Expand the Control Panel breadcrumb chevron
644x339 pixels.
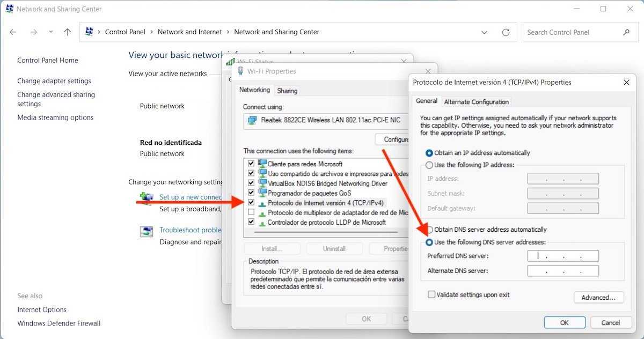pos(99,32)
